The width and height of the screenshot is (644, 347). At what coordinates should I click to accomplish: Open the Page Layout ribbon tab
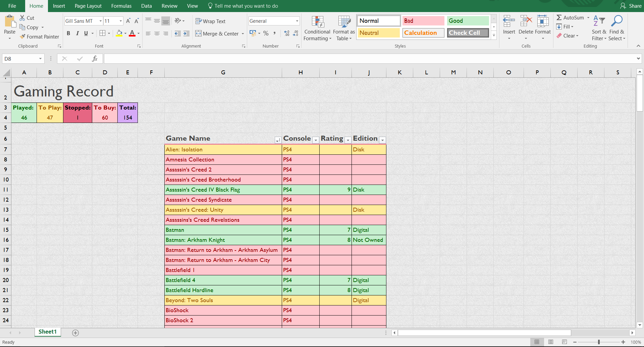[88, 6]
